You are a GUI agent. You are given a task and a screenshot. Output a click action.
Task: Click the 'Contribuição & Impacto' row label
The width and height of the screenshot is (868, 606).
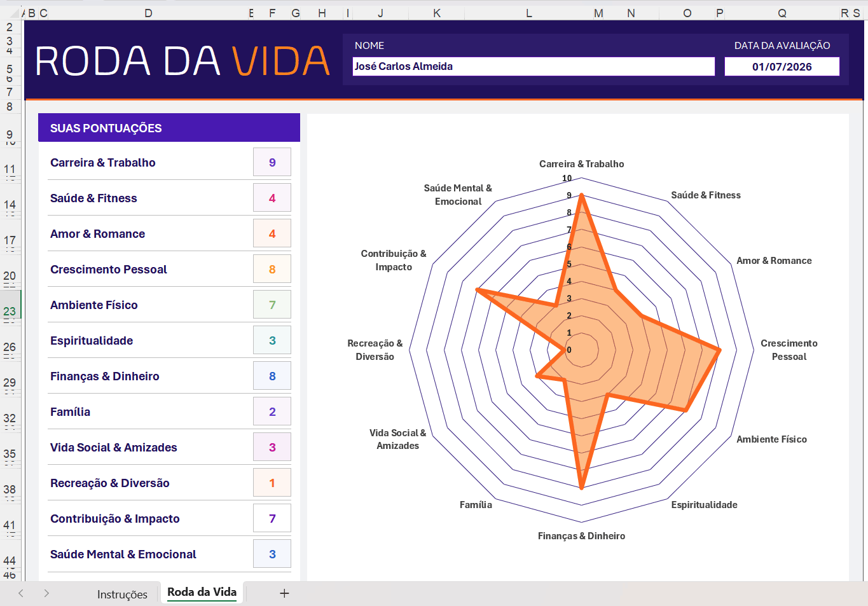115,518
